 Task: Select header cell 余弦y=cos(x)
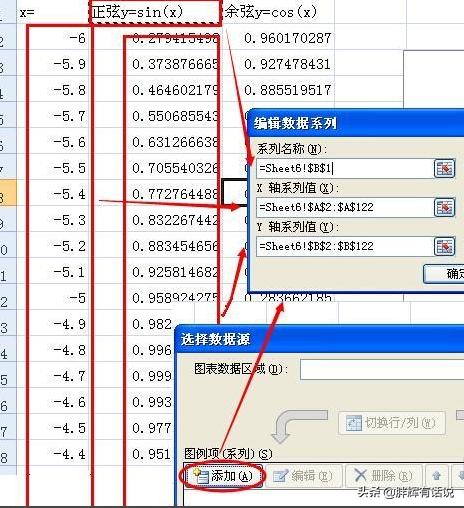278,13
